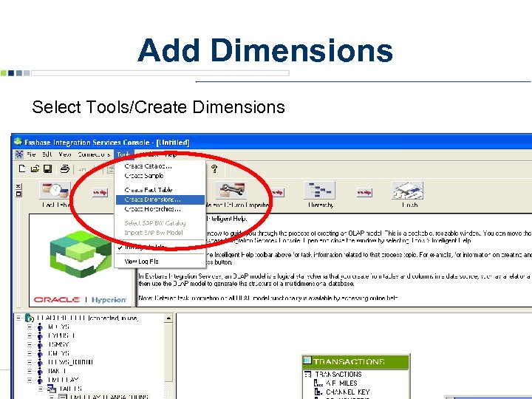Image resolution: width=532 pixels, height=399 pixels.
Task: Click the TRANSACTIONS table header icon
Action: pyautogui.click(x=307, y=361)
